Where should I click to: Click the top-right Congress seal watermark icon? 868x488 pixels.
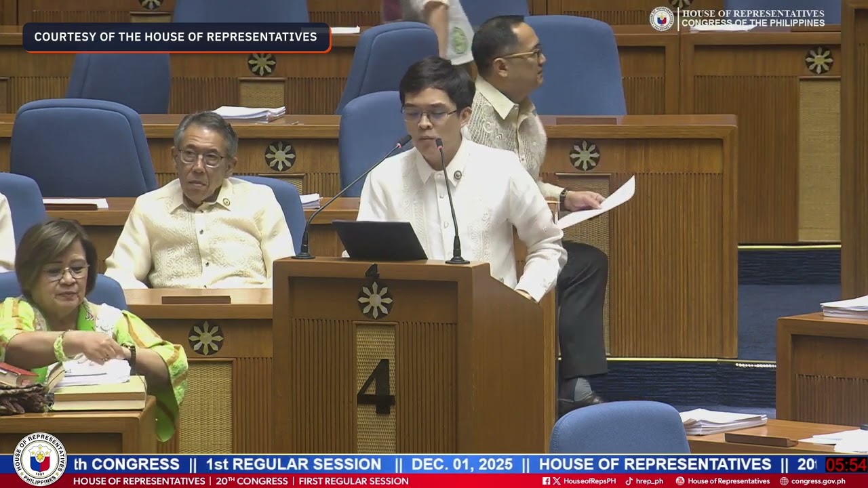click(661, 18)
